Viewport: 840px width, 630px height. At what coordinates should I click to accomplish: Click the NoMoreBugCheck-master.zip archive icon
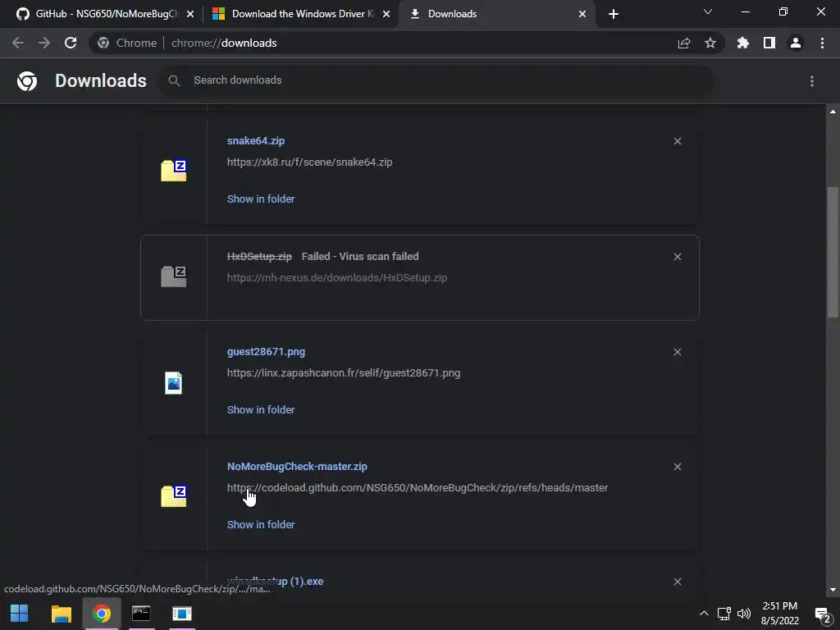tap(174, 496)
